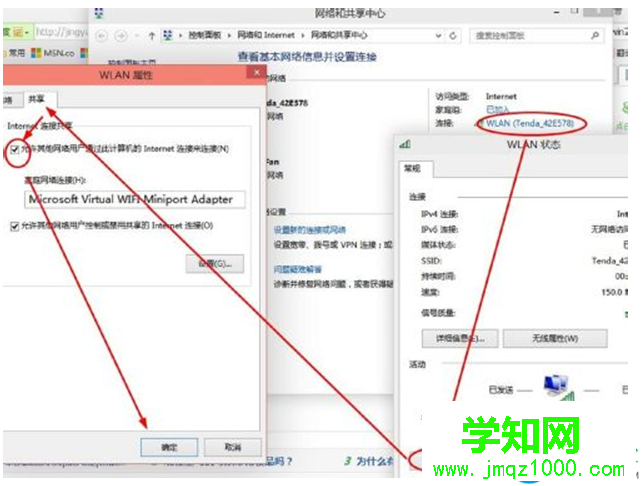
Task: Click the homegroup joined link
Action: (497, 110)
